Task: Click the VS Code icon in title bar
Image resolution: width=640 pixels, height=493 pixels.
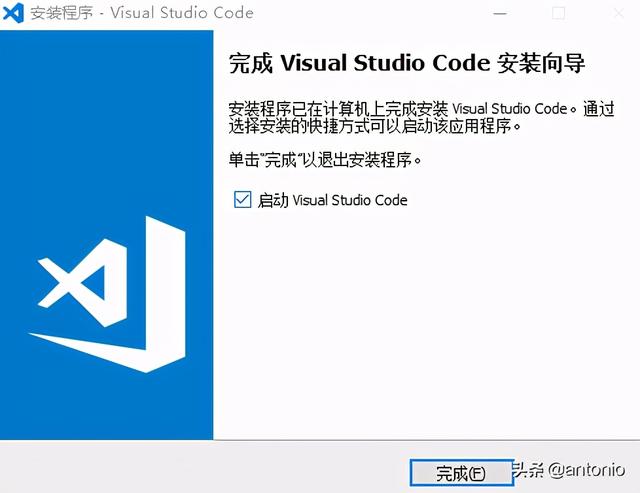Action: tap(13, 13)
